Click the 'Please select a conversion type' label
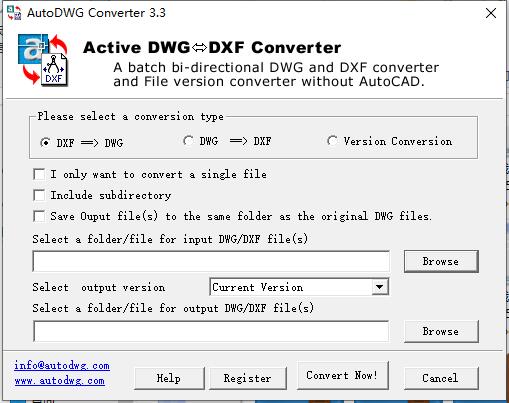The image size is (509, 403). click(x=130, y=117)
